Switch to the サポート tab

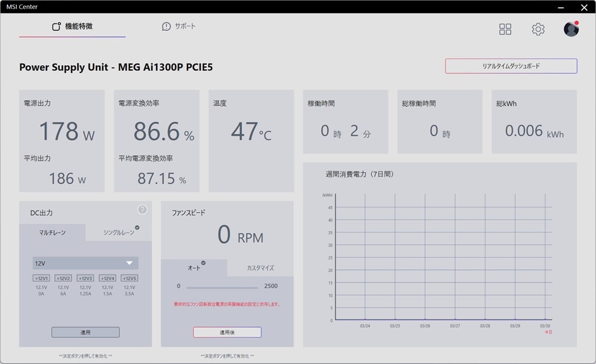click(x=179, y=26)
